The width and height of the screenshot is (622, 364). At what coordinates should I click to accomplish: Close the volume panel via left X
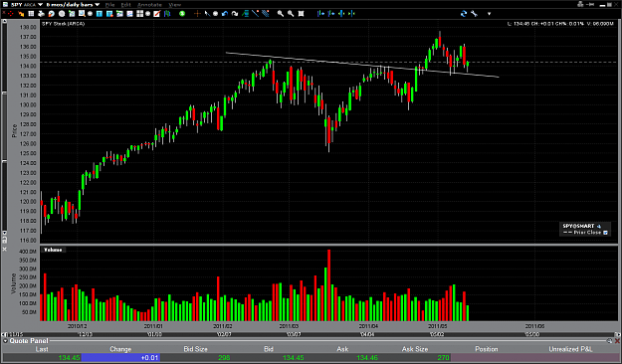tap(4, 249)
